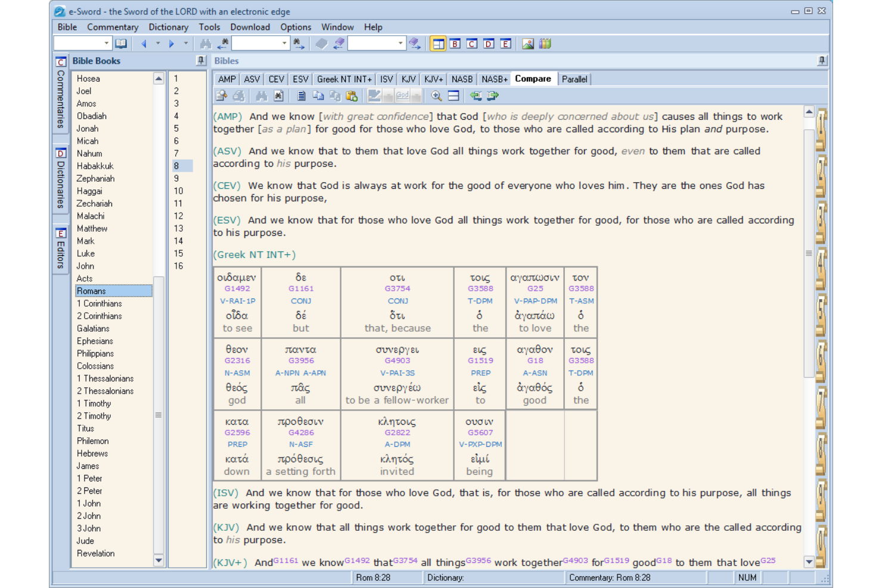The width and height of the screenshot is (882, 588).
Task: Click the binoculars search icon in main toolbar
Action: (206, 43)
